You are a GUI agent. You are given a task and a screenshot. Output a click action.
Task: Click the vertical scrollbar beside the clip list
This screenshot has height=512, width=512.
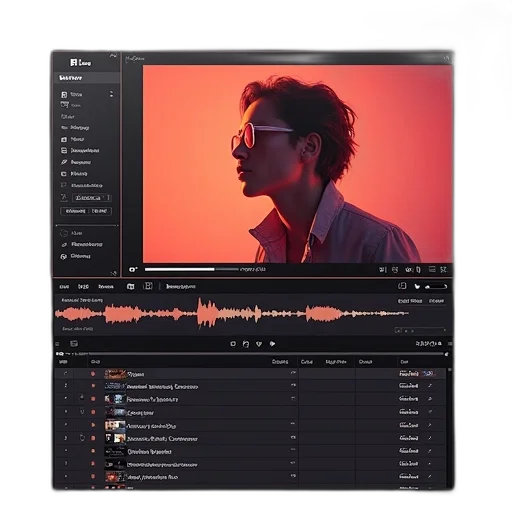(x=449, y=427)
